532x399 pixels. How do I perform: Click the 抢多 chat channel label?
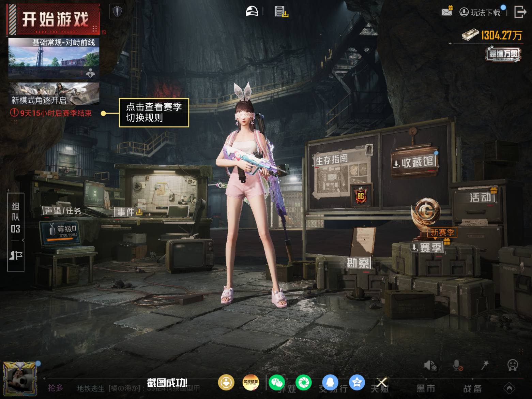point(56,388)
